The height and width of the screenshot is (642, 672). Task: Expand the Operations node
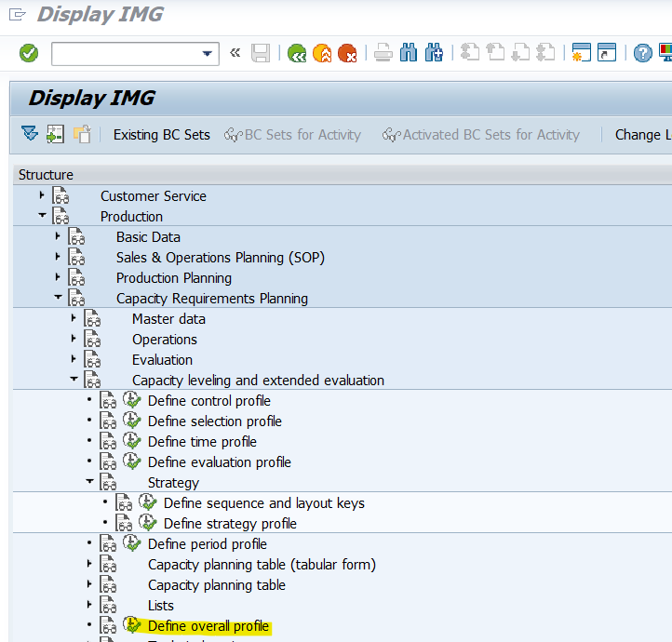point(74,339)
